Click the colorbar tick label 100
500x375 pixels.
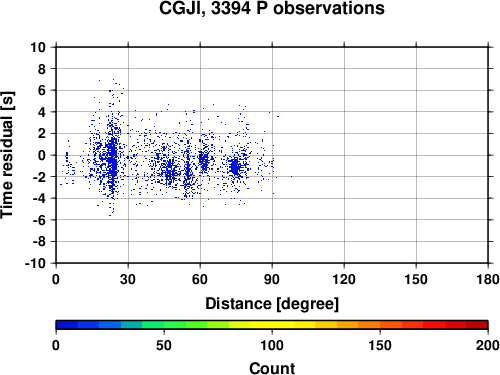(x=272, y=345)
